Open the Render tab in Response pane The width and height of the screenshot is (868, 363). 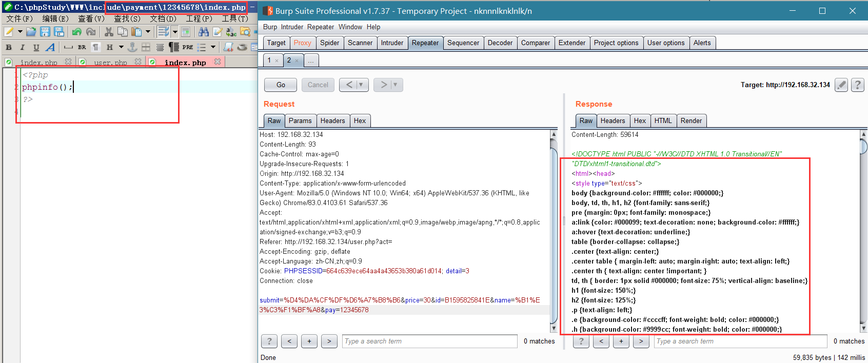pos(691,121)
